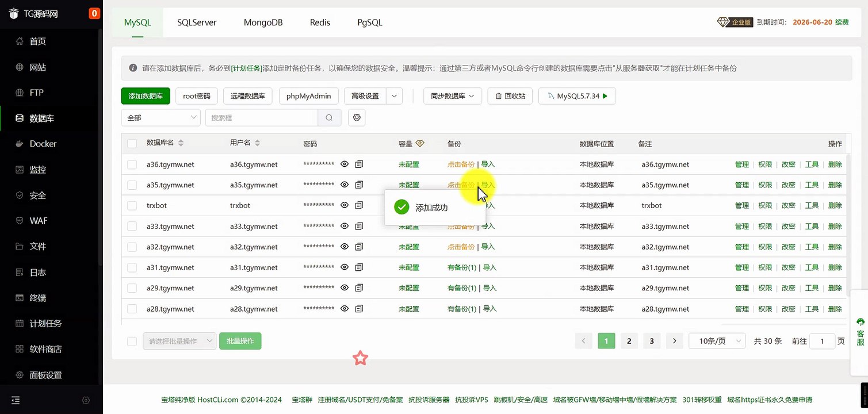
Task: Click the page jump number field
Action: click(x=822, y=341)
